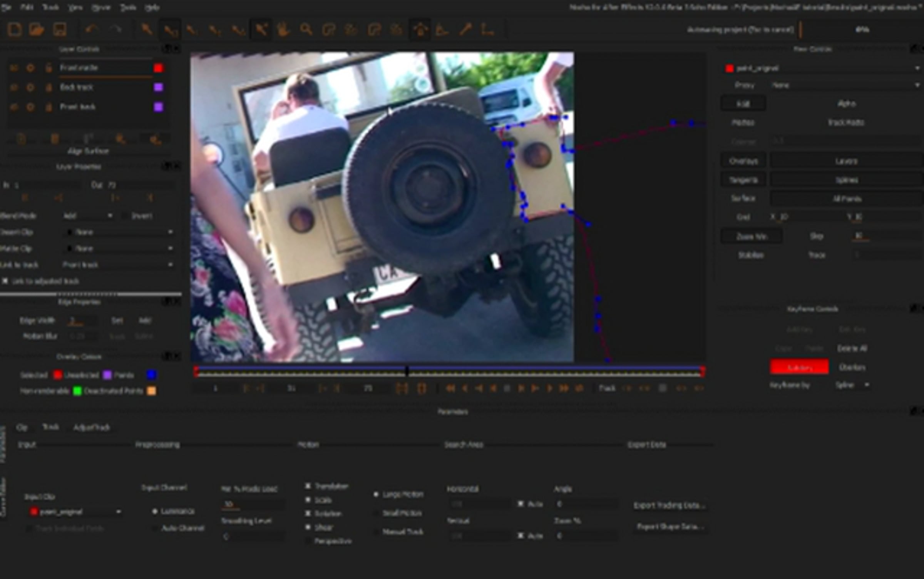The height and width of the screenshot is (579, 924).
Task: Select the Pan hand tool
Action: pos(283,30)
